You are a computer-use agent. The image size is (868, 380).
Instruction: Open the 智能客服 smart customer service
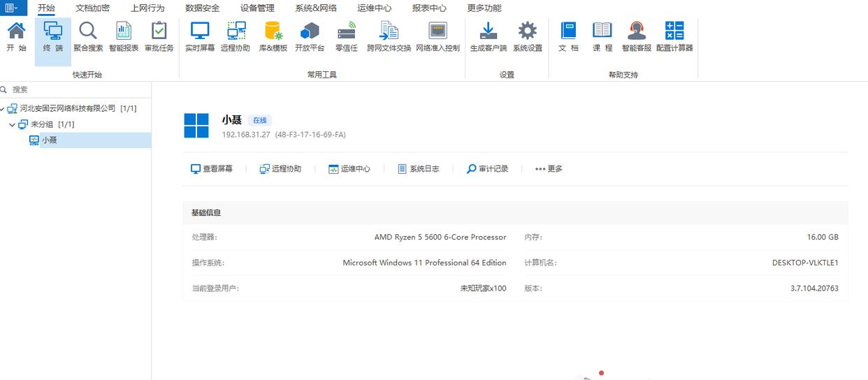(x=636, y=36)
